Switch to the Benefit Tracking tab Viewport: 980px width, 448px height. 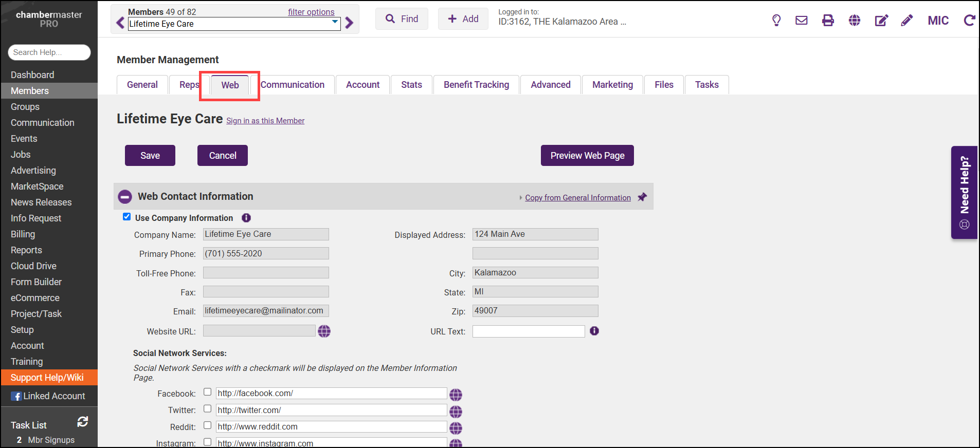tap(476, 85)
